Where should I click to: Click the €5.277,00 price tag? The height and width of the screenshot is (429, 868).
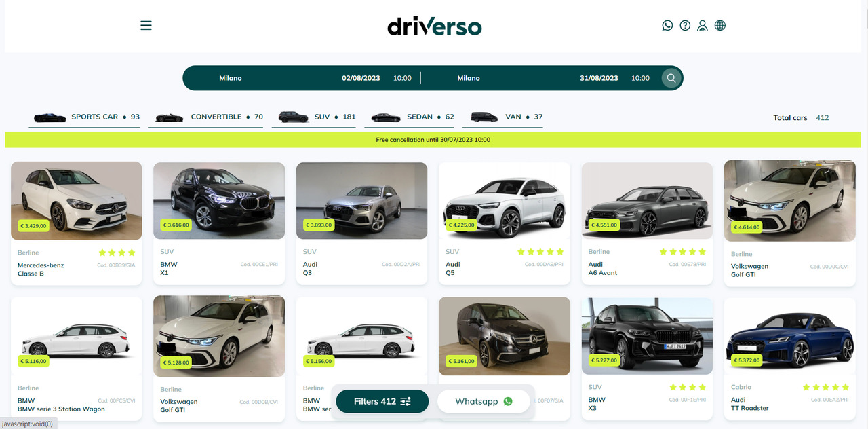point(604,360)
